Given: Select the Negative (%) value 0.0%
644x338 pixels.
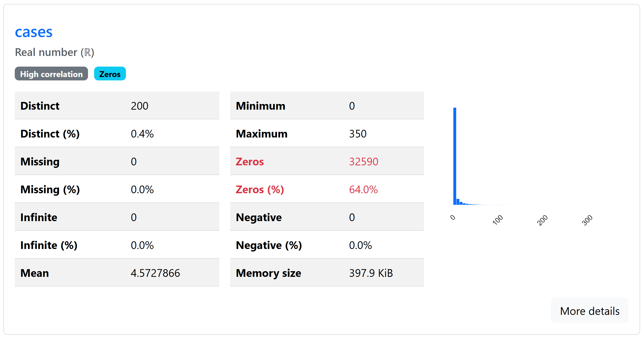Looking at the screenshot, I should point(360,245).
